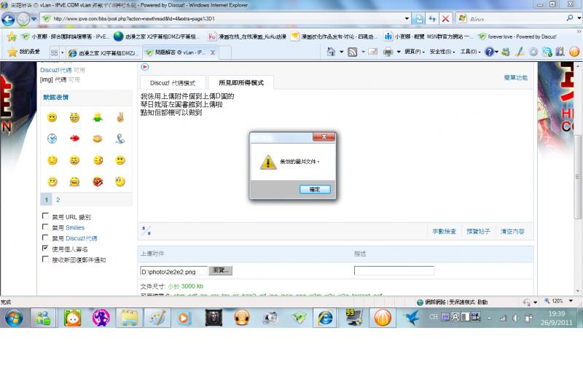Open the Windows Start orb
This screenshot has width=583, height=392.
pyautogui.click(x=14, y=318)
